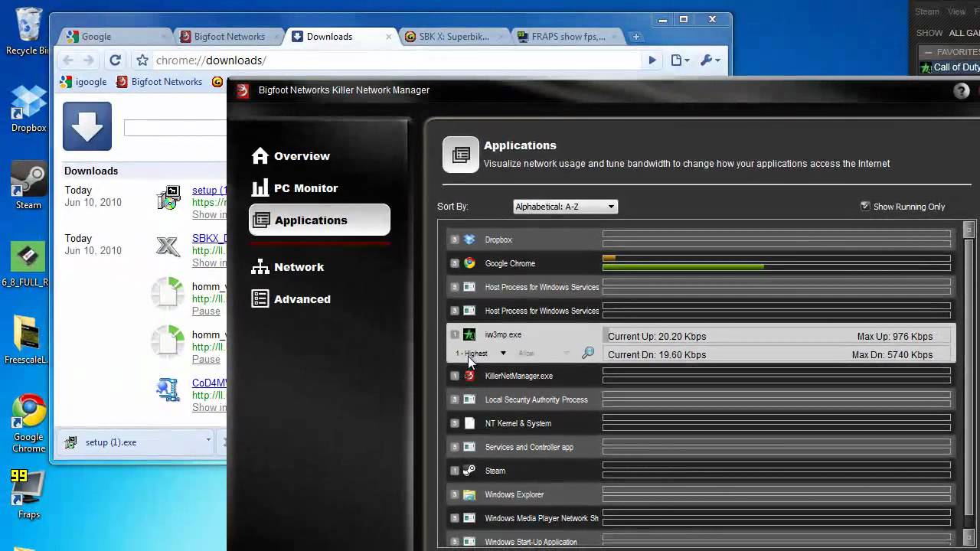Image resolution: width=980 pixels, height=551 pixels.
Task: Click the PC Monitor bar chart icon
Action: coord(260,188)
